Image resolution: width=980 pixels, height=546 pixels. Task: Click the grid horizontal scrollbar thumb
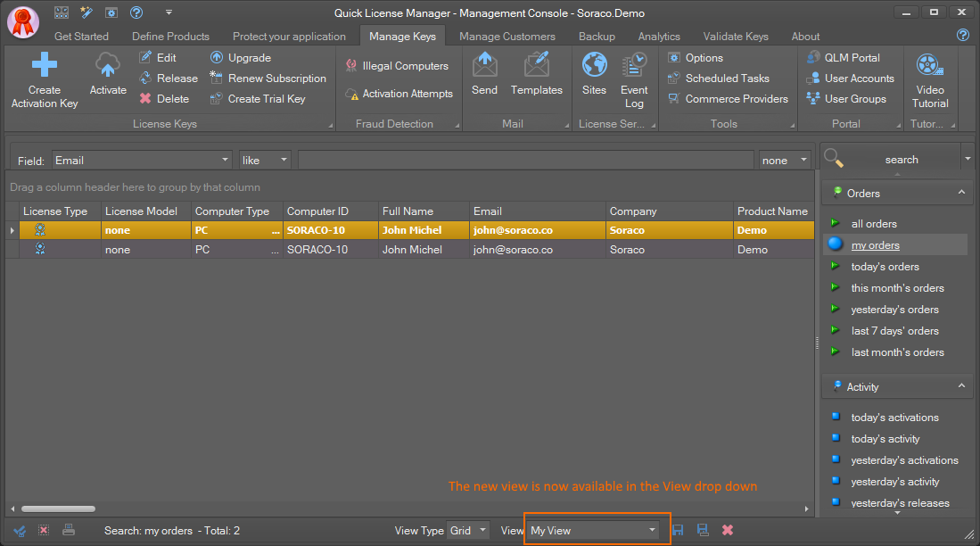click(x=58, y=509)
